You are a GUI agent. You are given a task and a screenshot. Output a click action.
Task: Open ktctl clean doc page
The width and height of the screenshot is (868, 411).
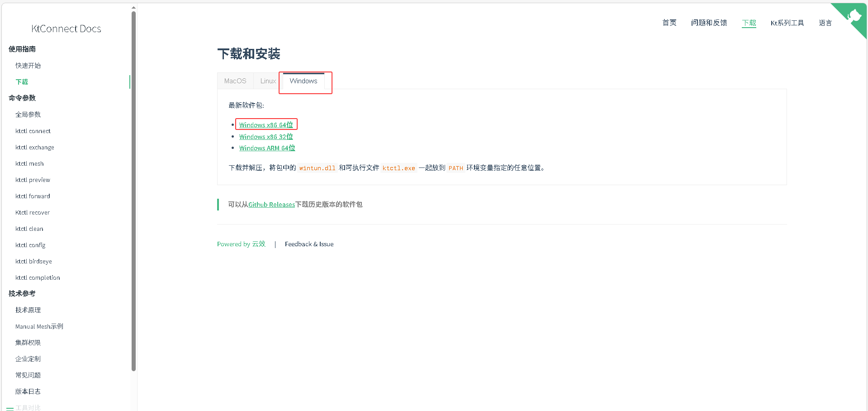coord(29,229)
